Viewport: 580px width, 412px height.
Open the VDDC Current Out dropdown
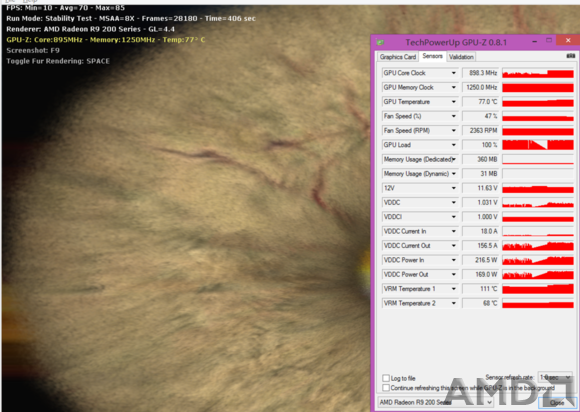point(453,246)
